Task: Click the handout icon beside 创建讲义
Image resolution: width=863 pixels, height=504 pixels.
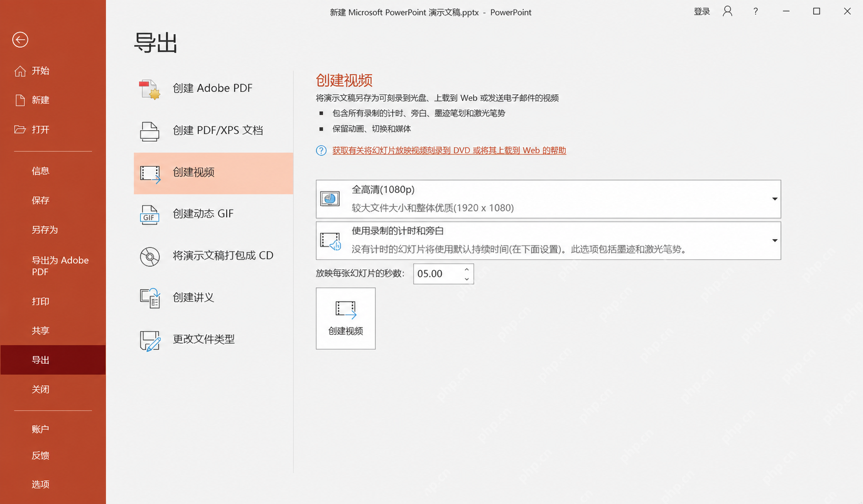Action: click(x=150, y=298)
